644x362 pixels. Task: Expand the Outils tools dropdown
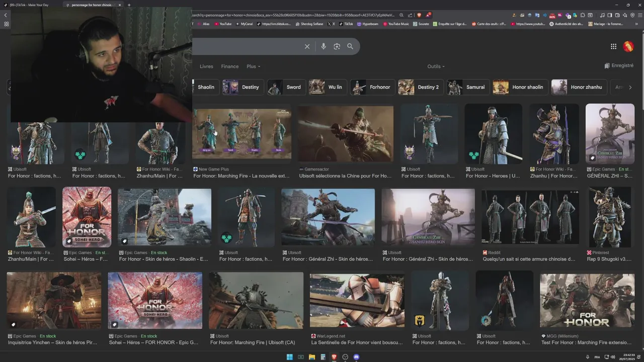pos(436,66)
